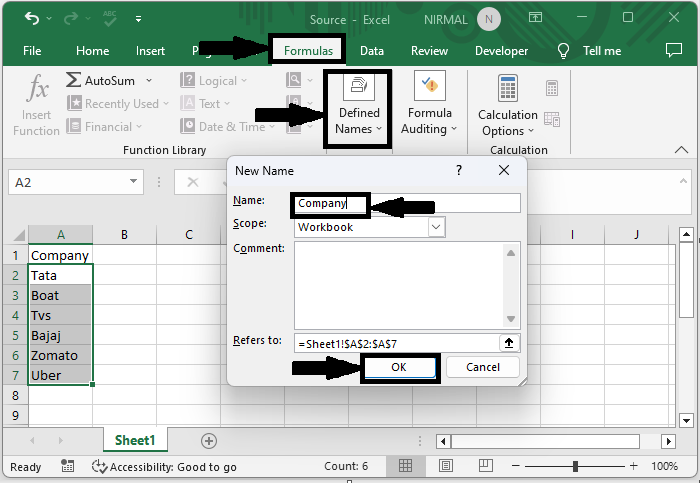Switch to the Home tab
700x483 pixels.
92,51
